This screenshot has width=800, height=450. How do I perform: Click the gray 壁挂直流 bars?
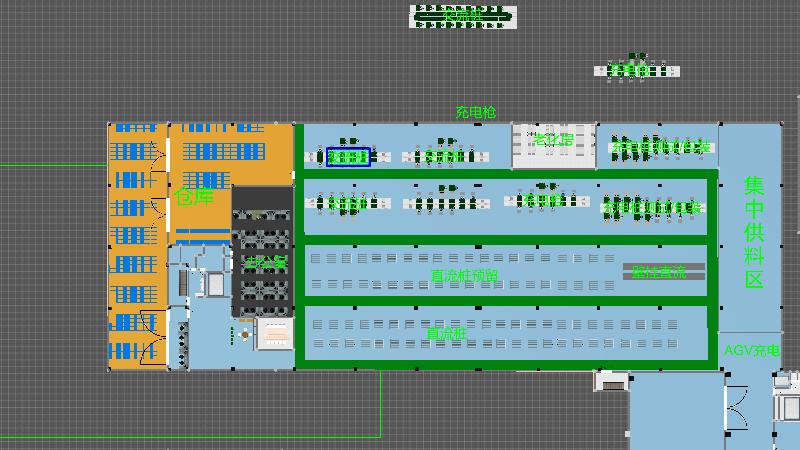[658, 272]
